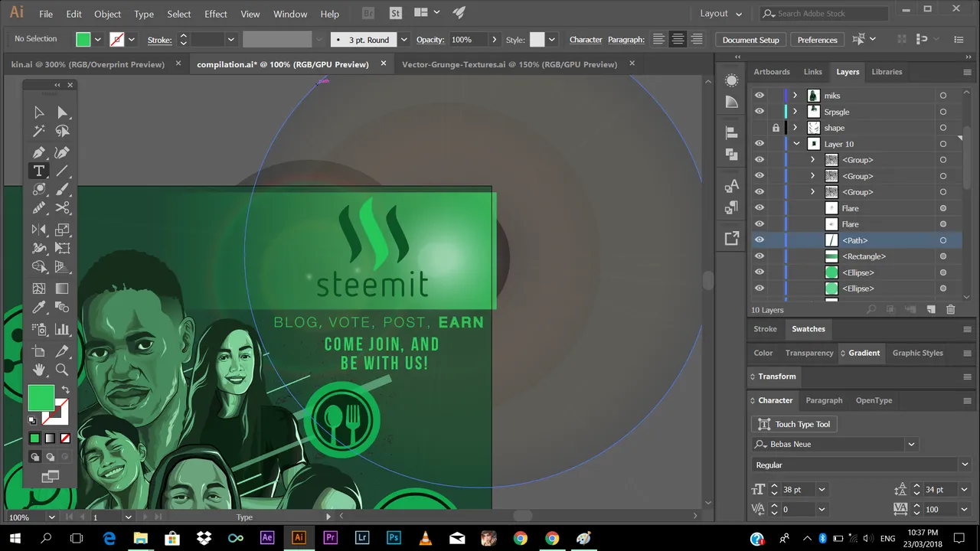This screenshot has width=980, height=551.
Task: Pick the Line Segment tool
Action: point(62,171)
